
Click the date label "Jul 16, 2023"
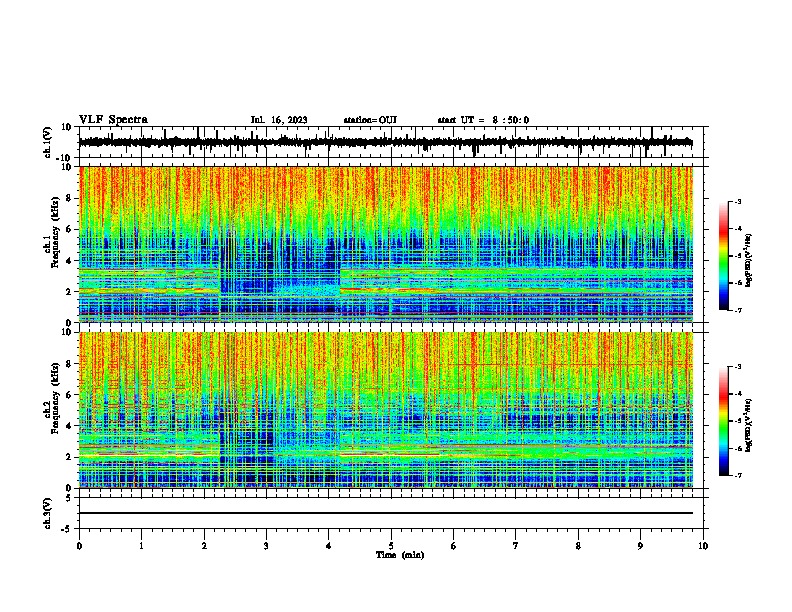pos(279,120)
